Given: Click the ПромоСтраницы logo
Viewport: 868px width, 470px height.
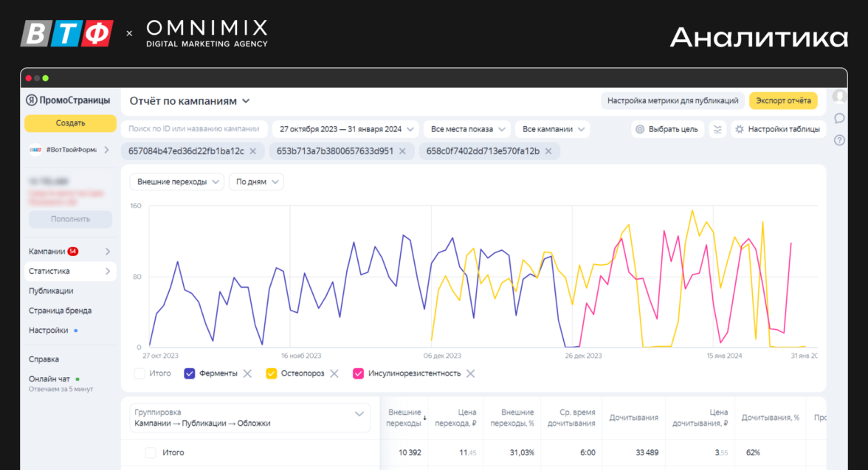Looking at the screenshot, I should 68,100.
